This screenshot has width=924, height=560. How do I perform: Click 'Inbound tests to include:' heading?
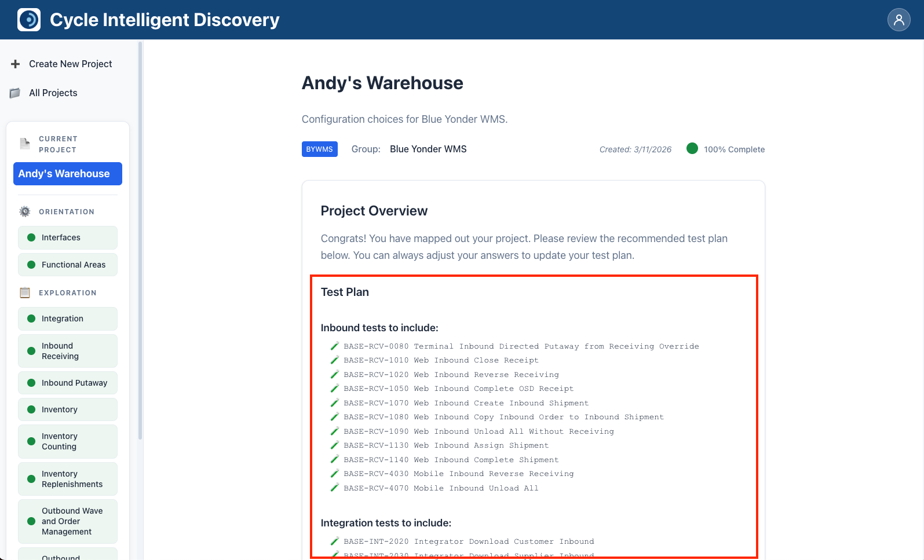[379, 328]
